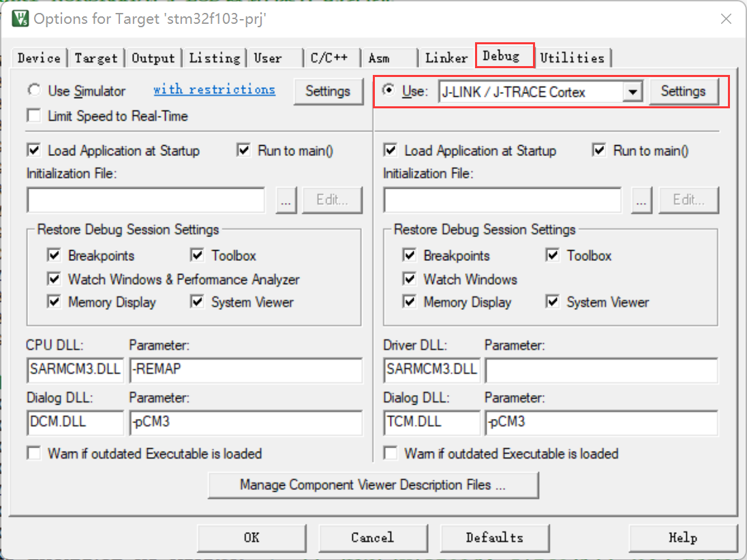Click the -REMAP CPU DLL parameter field
This screenshot has width=747, height=560.
pos(245,371)
